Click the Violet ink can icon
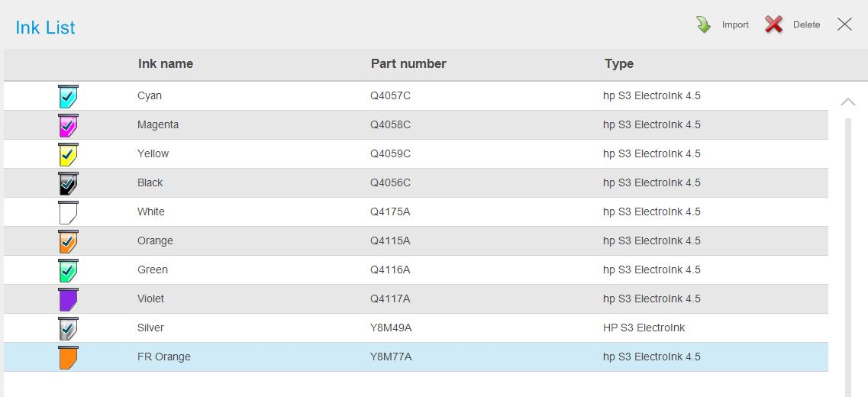Screen dimensions: 868x397 [68, 299]
